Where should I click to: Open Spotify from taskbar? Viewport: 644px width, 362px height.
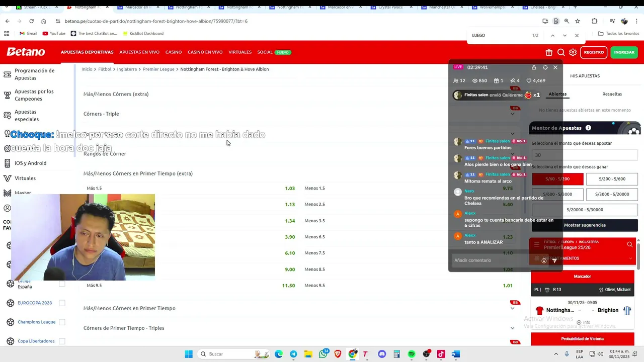(x=412, y=354)
